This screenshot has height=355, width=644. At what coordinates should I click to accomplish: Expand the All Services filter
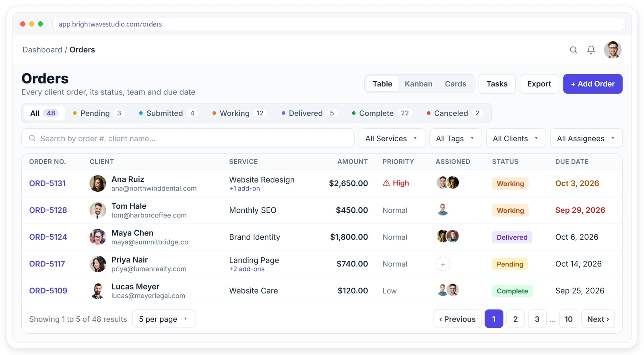tap(392, 138)
